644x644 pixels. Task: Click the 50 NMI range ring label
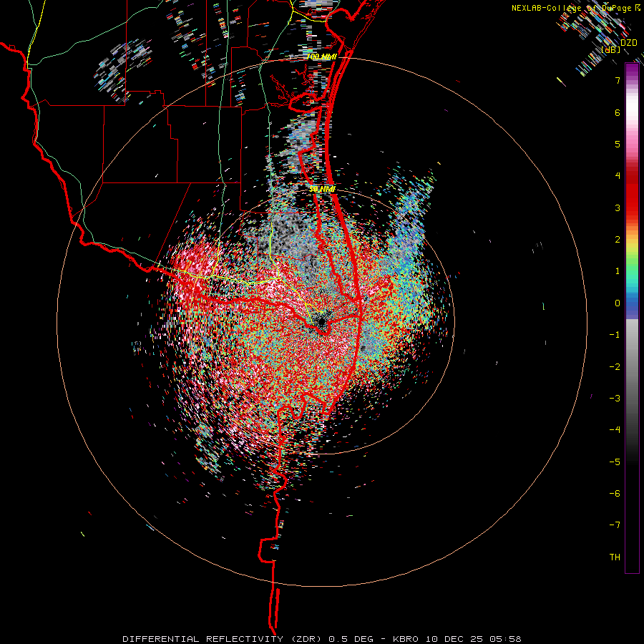tap(322, 189)
